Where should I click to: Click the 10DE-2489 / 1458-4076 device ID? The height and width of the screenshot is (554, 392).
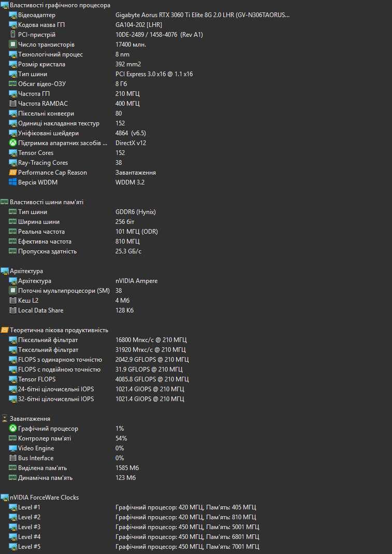pos(159,35)
